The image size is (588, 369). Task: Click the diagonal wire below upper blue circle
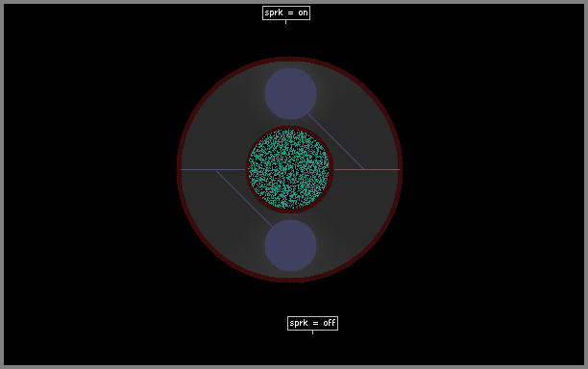[x=335, y=141]
